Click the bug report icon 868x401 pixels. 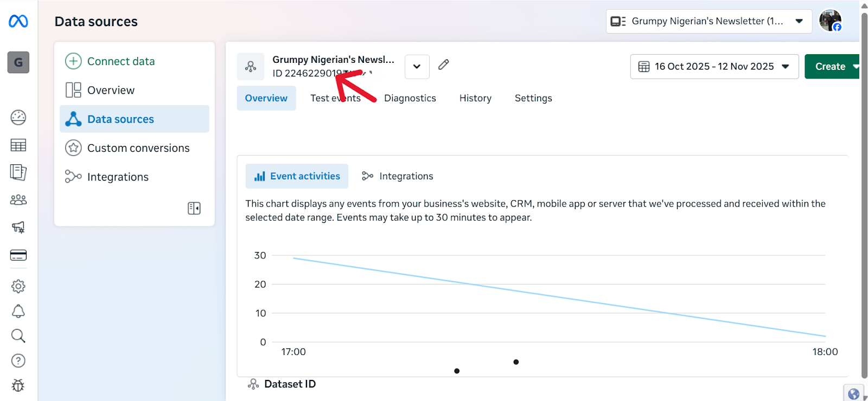point(18,385)
